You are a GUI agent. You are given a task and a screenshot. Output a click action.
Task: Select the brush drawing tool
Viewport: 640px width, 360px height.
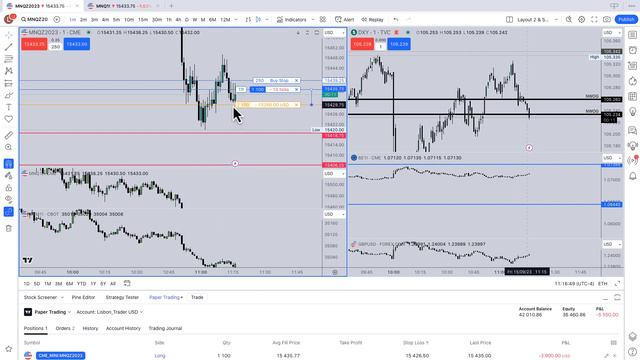click(x=9, y=95)
